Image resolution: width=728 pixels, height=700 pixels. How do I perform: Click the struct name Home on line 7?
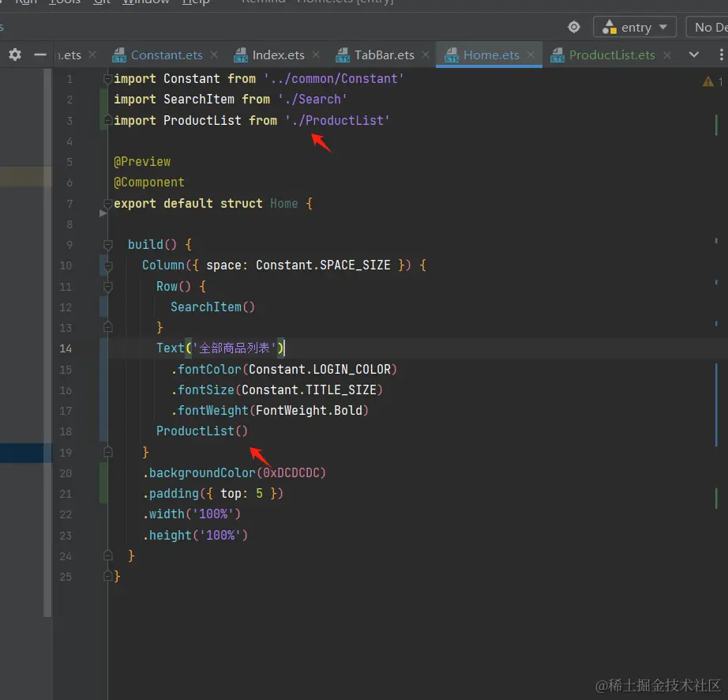click(283, 204)
